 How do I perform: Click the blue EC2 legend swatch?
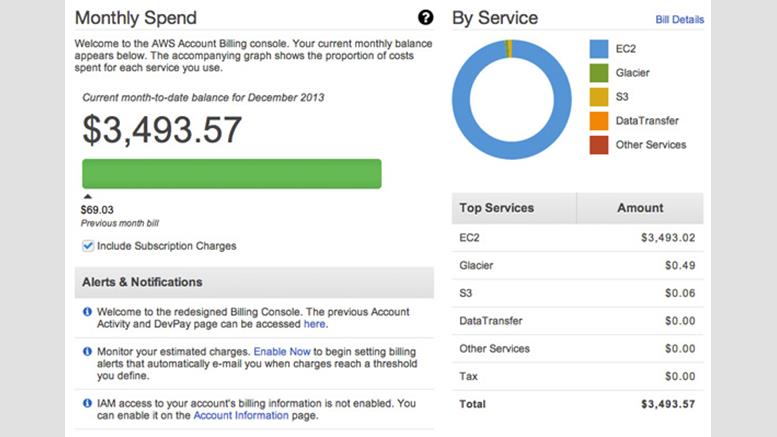coord(599,49)
